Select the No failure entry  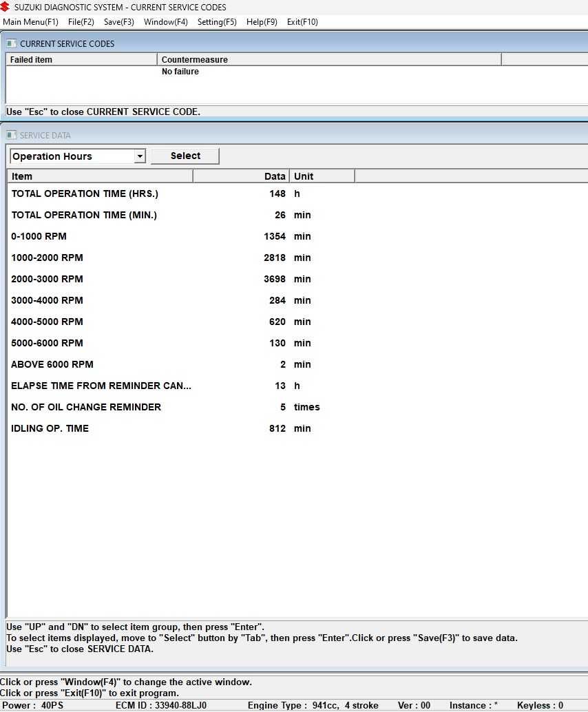tap(180, 72)
